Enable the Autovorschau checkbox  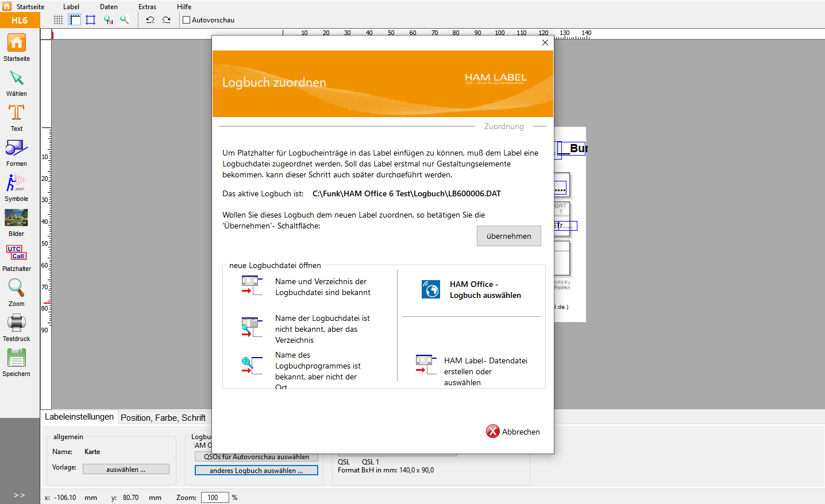coord(186,20)
